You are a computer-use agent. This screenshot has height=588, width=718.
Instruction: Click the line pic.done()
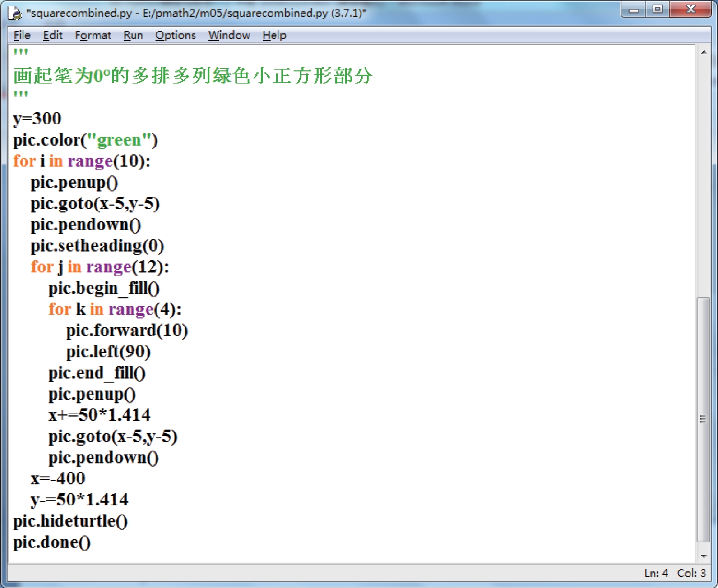(x=52, y=542)
